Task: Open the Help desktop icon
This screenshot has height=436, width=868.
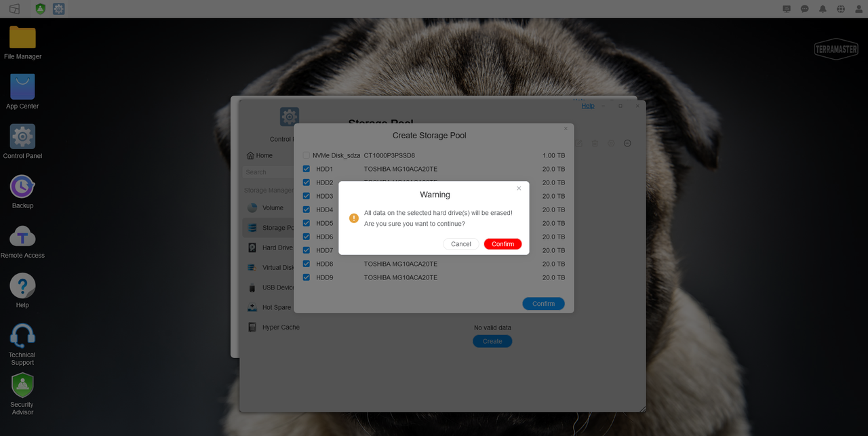Action: pyautogui.click(x=22, y=290)
